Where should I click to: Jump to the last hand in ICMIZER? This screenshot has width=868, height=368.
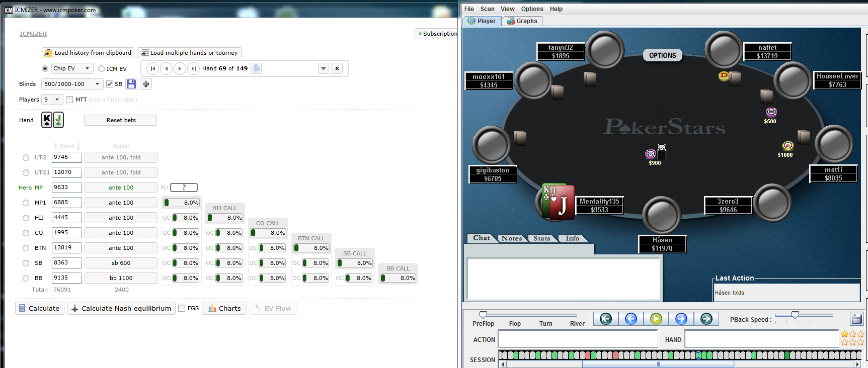[x=193, y=68]
